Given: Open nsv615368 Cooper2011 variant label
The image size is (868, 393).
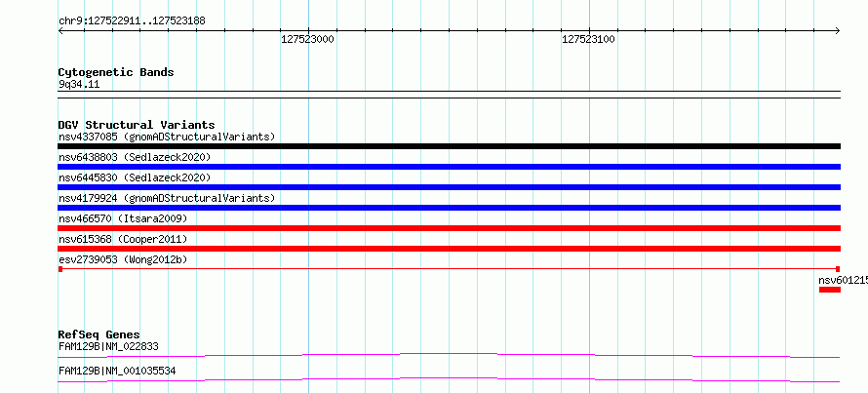Looking at the screenshot, I should tap(123, 239).
